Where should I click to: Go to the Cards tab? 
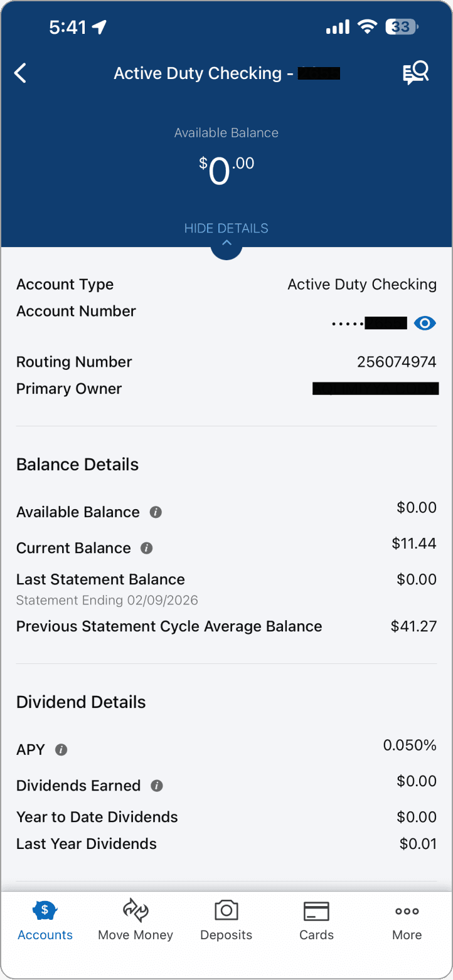coord(317,920)
